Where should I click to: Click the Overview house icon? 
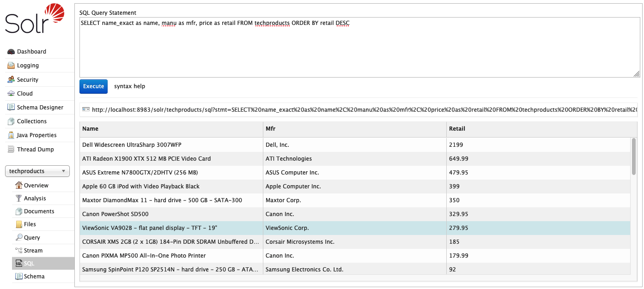click(18, 185)
